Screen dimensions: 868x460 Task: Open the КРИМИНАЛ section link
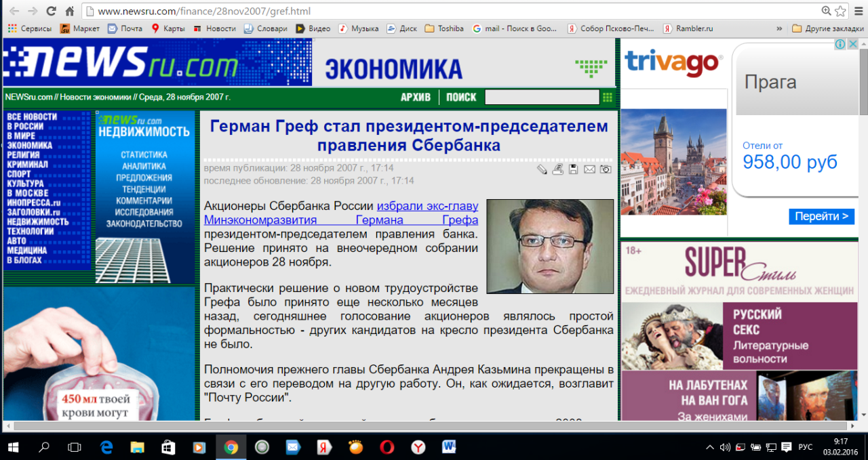click(x=27, y=165)
